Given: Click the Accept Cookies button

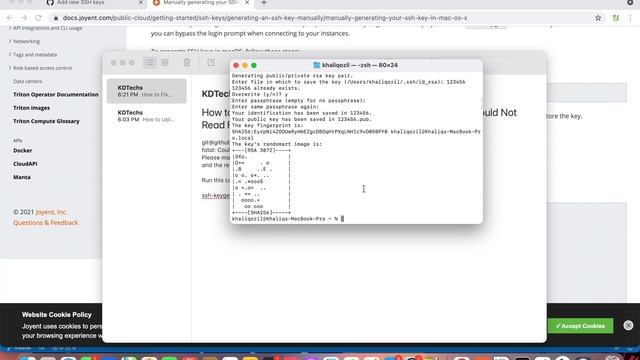Looking at the screenshot, I should pos(580,326).
